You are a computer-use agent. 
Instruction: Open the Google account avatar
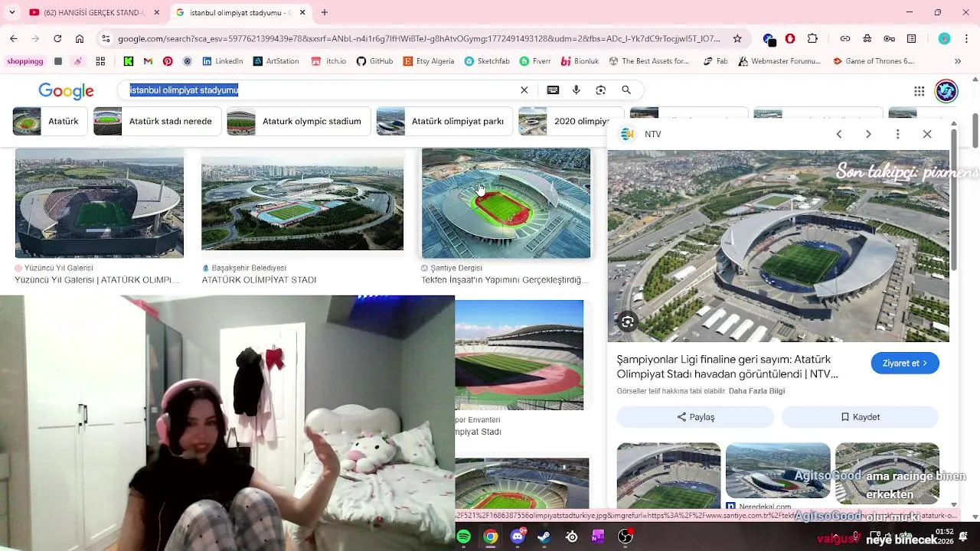pos(946,91)
